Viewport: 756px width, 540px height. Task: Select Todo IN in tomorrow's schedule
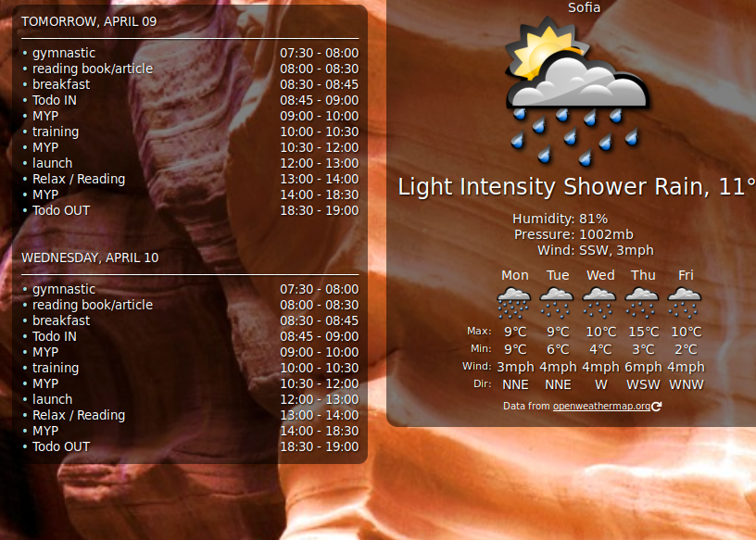pos(54,100)
